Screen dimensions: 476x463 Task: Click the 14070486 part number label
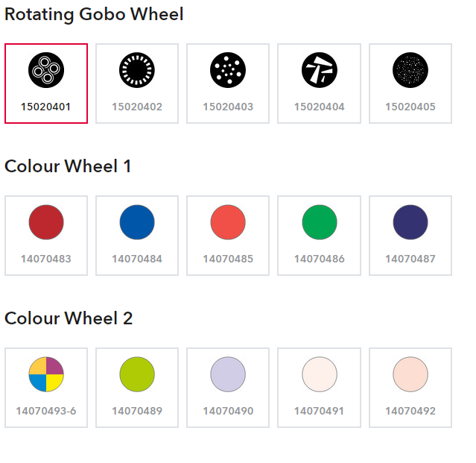pyautogui.click(x=320, y=259)
